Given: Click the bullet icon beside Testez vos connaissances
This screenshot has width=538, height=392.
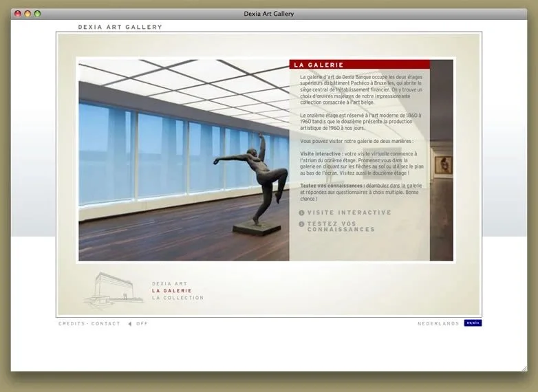Looking at the screenshot, I should [x=301, y=224].
